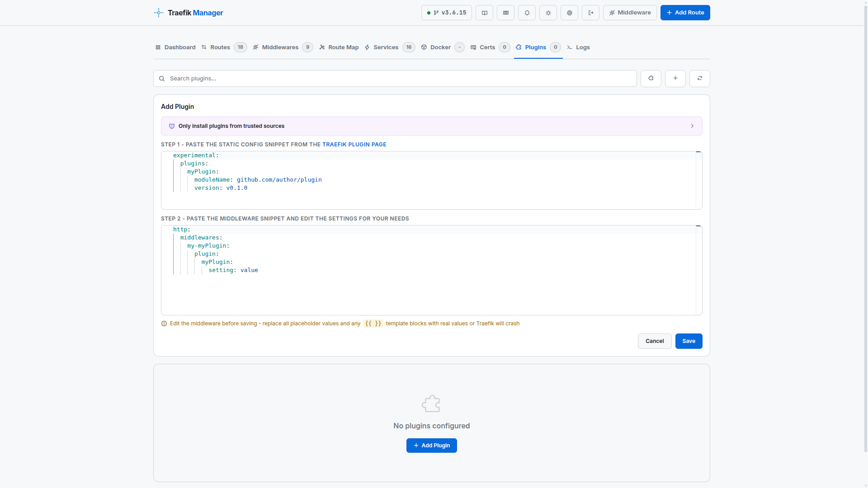Open the Services tab
This screenshot has height=488, width=868.
pyautogui.click(x=390, y=47)
